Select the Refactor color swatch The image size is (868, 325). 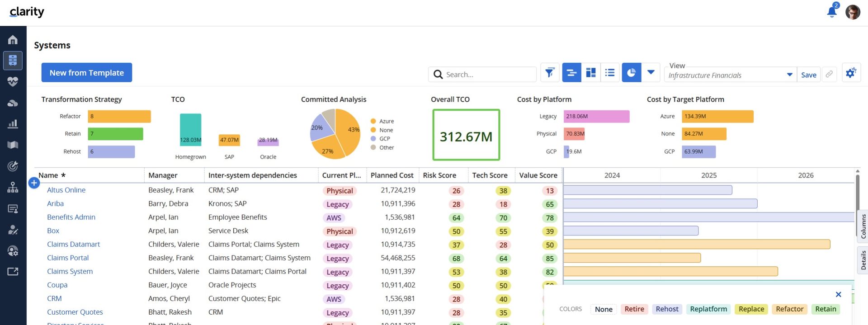click(789, 309)
